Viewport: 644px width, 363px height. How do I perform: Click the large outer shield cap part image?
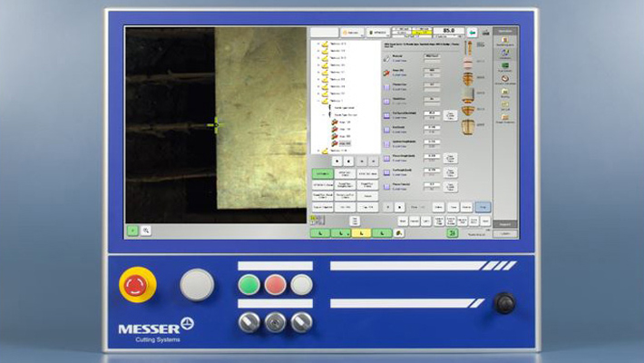click(x=468, y=127)
